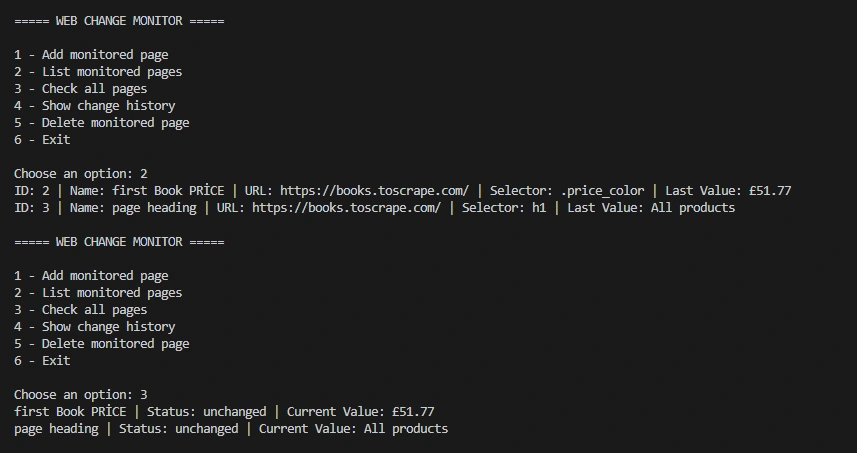Open the books.toscrape.com URL in ID 3 row

(346, 208)
